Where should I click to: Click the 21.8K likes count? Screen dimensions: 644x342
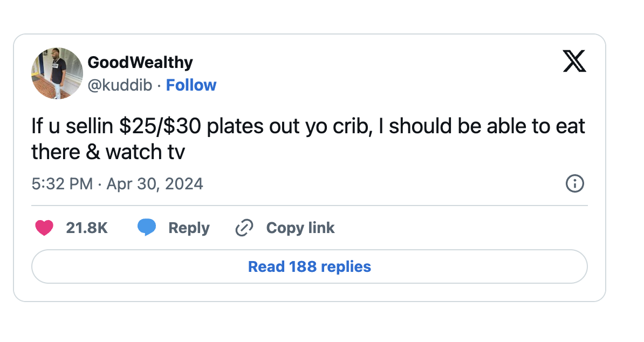[87, 228]
